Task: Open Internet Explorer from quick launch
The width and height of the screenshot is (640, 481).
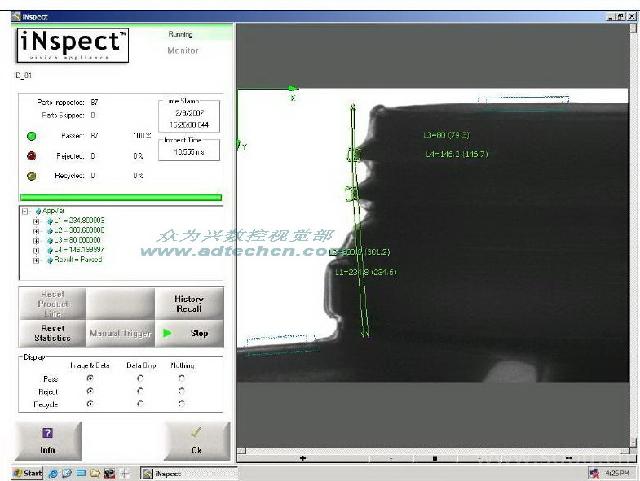Action: point(53,473)
